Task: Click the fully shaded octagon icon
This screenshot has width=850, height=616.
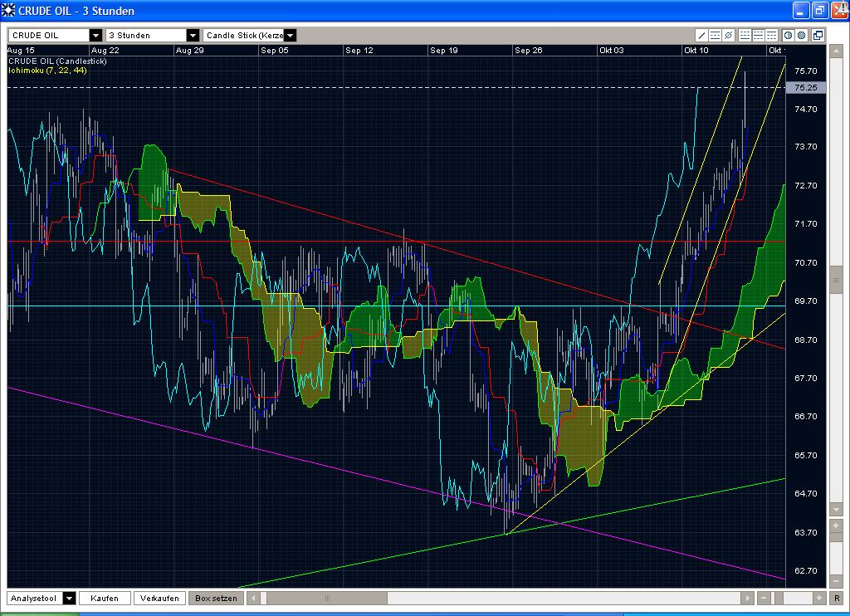Action: pyautogui.click(x=801, y=35)
